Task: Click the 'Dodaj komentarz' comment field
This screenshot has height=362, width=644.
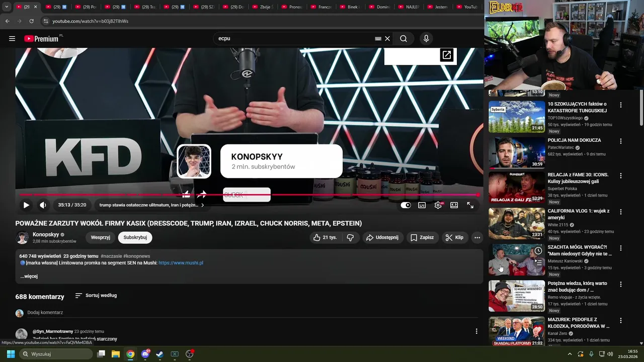Action: [x=253, y=312]
